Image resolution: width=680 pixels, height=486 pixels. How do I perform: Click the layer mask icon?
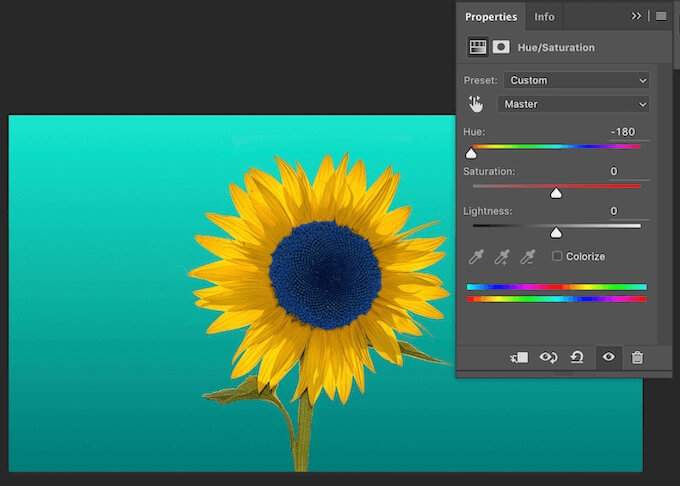501,47
